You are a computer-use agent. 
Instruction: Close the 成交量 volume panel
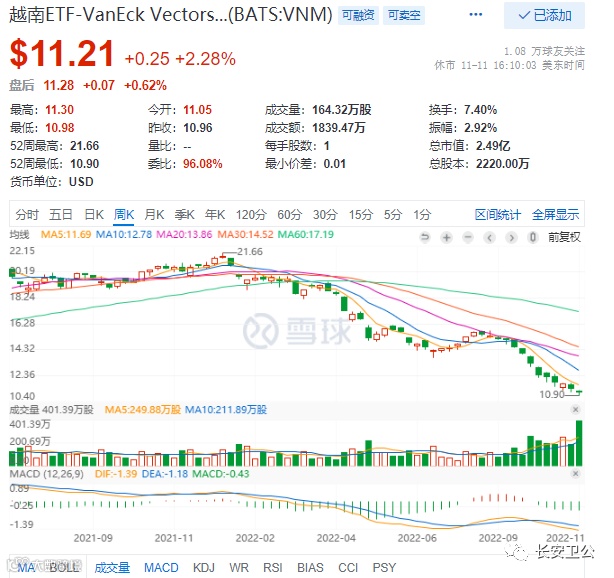pyautogui.click(x=575, y=410)
